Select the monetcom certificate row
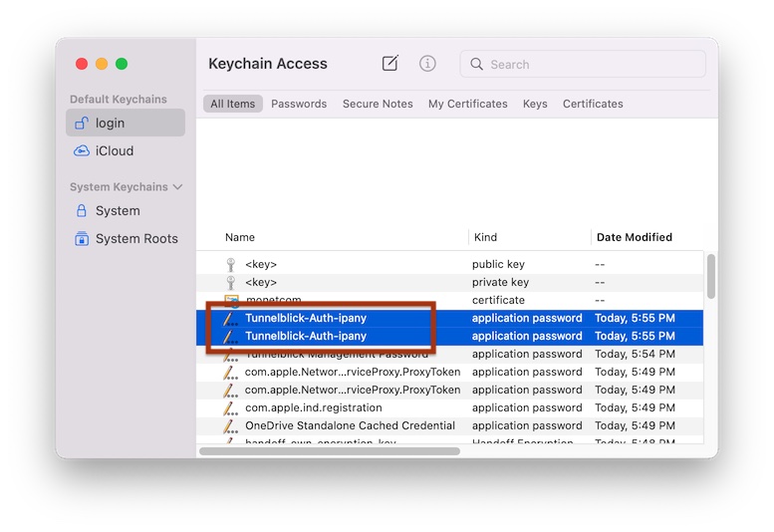Viewport: 774px width, 532px height. [449, 300]
